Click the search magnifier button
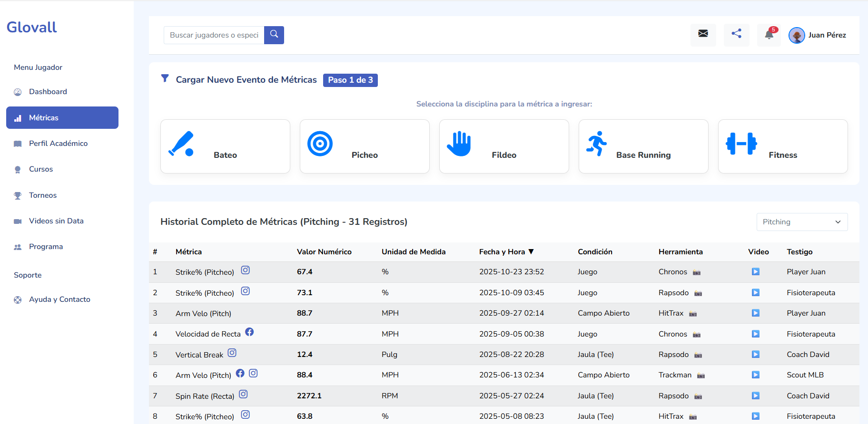868x424 pixels. tap(274, 35)
